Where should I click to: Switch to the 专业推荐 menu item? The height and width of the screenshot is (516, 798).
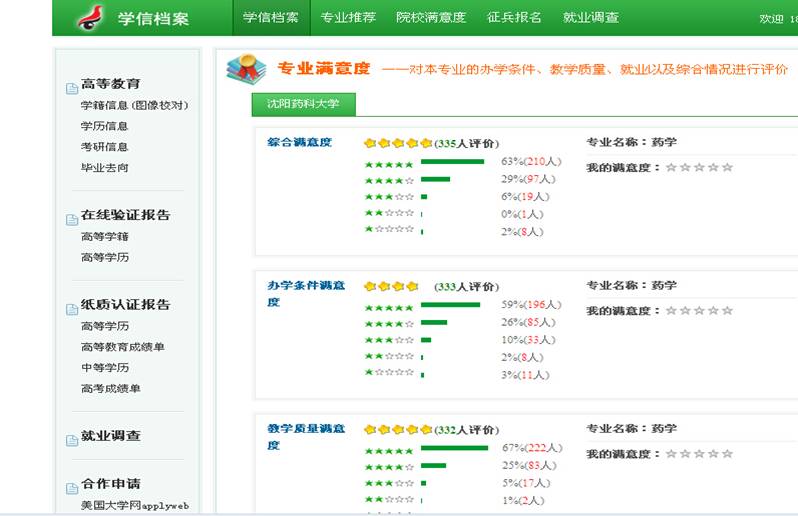348,18
